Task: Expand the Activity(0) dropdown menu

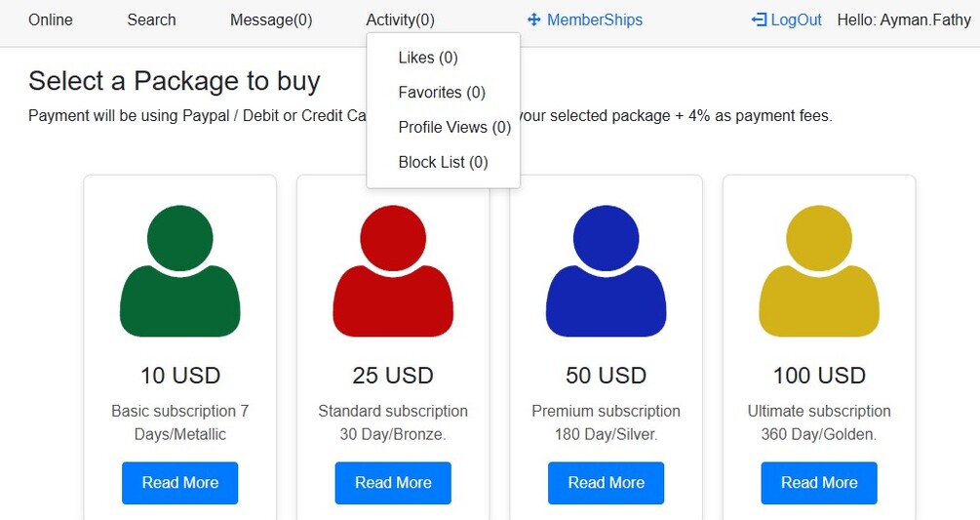Action: [x=400, y=20]
